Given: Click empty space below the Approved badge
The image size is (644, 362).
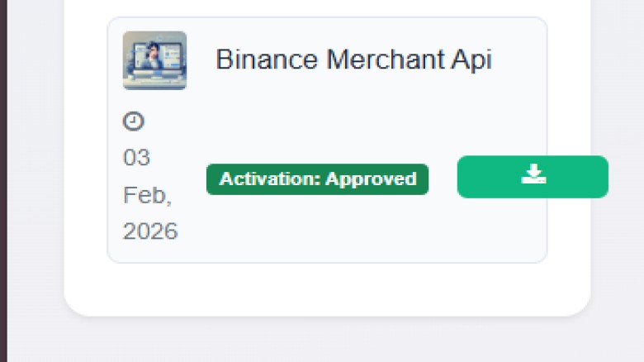Looking at the screenshot, I should coord(317,227).
